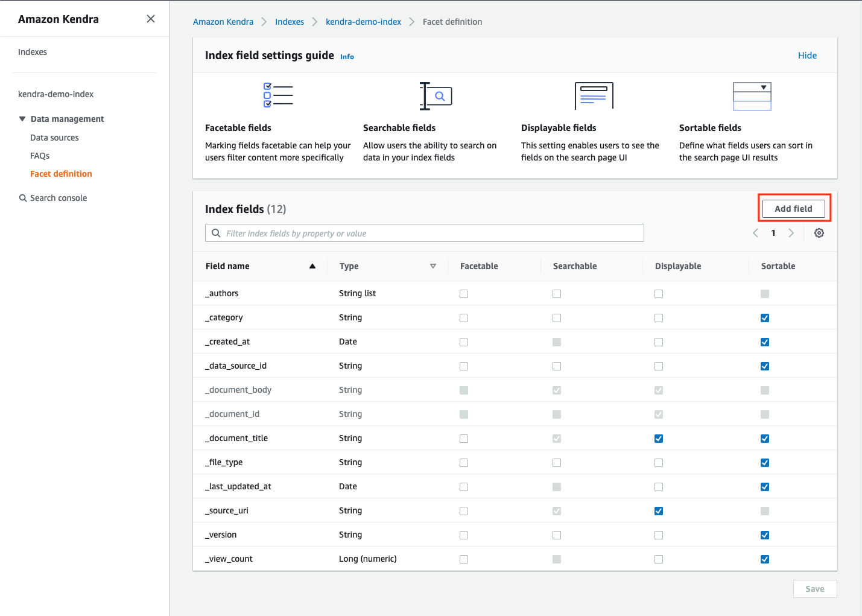Go to previous page of index fields
Image resolution: width=862 pixels, height=616 pixels.
tap(755, 233)
